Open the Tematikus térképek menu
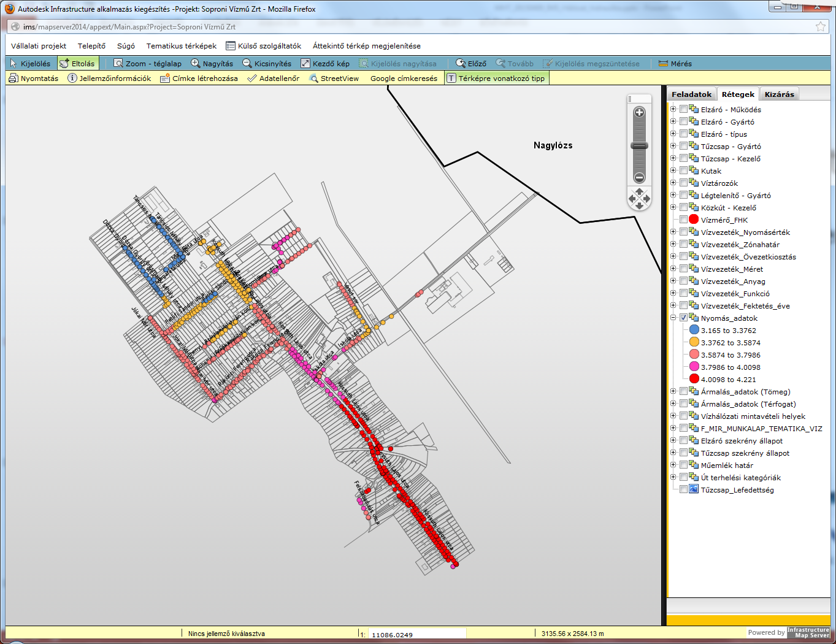The image size is (836, 644). 182,45
